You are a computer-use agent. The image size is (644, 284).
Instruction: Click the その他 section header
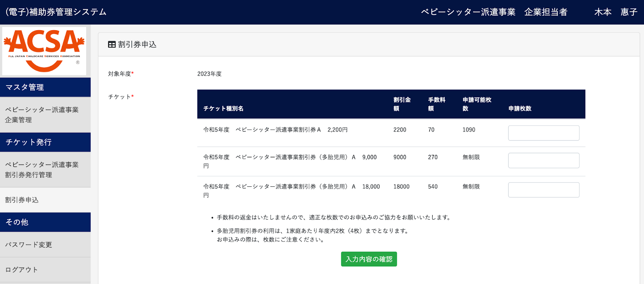click(x=45, y=222)
